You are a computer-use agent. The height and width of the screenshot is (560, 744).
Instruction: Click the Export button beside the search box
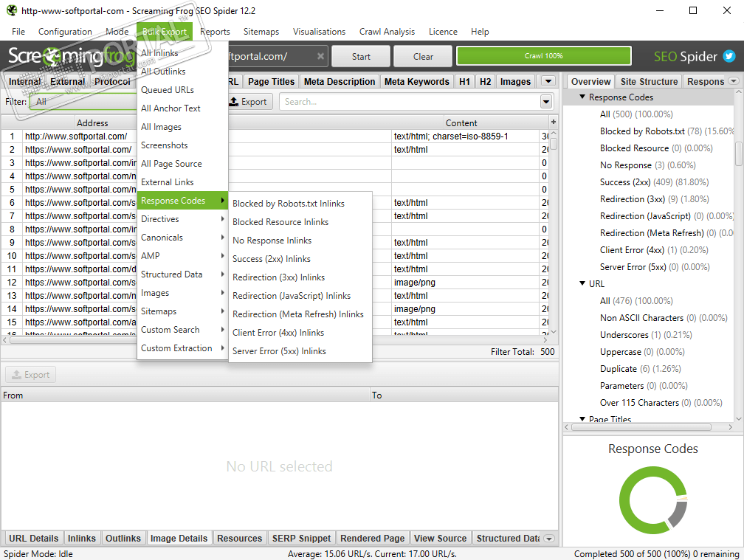249,102
